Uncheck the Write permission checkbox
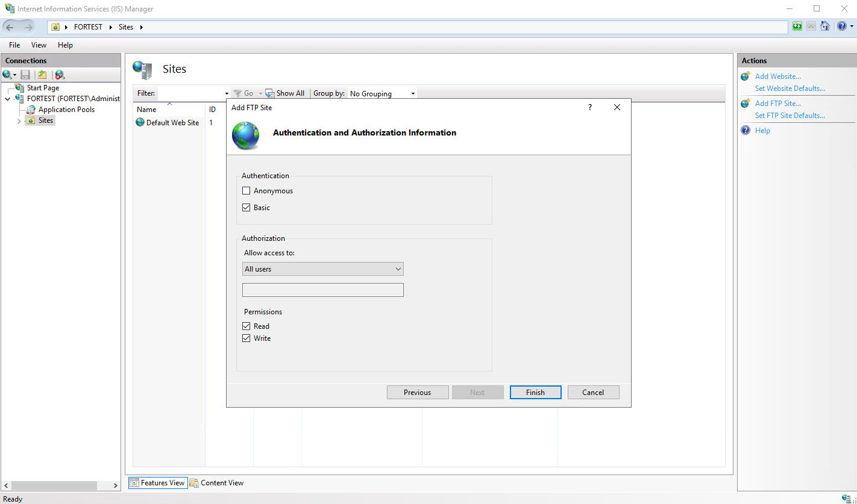This screenshot has height=504, width=857. tap(246, 338)
